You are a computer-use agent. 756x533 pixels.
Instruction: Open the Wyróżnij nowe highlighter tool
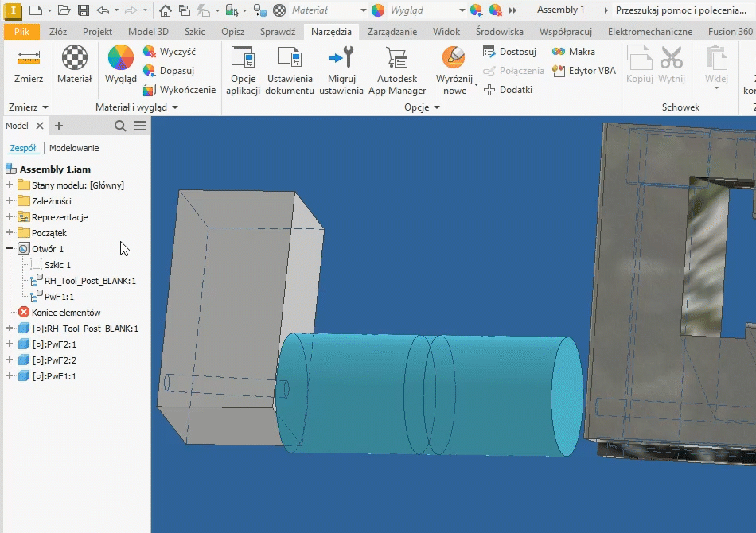pyautogui.click(x=454, y=70)
